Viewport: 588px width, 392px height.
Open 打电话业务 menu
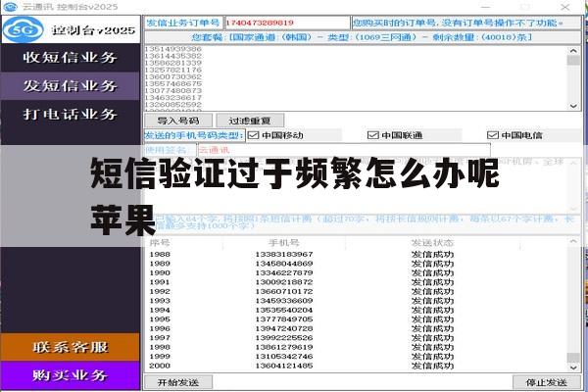pos(71,114)
